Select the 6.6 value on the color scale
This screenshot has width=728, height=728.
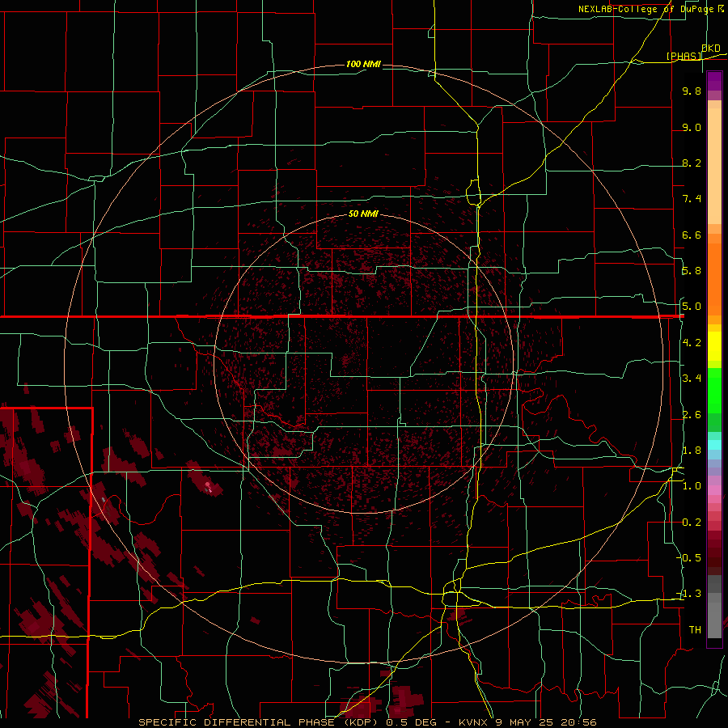(692, 235)
